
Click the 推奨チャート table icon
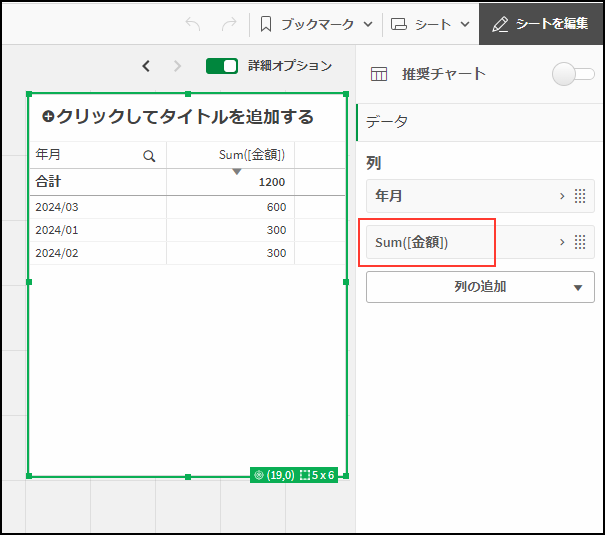coord(379,73)
